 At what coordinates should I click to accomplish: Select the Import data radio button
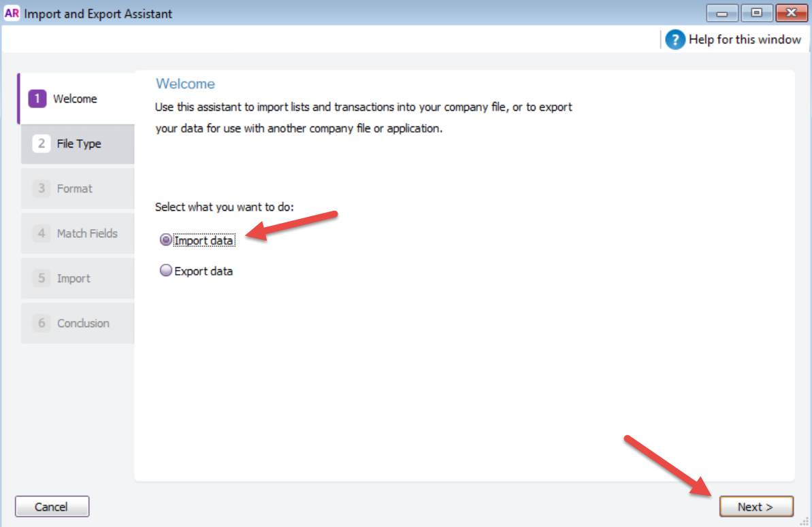pyautogui.click(x=165, y=240)
